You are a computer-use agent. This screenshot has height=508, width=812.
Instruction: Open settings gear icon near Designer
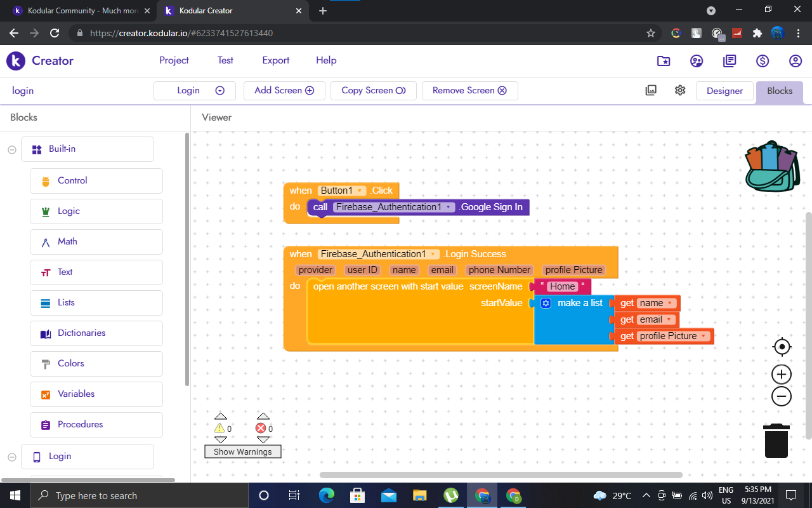point(680,90)
